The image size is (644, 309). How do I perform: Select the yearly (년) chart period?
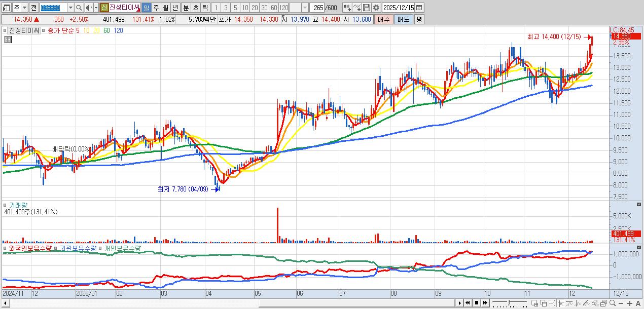coord(175,8)
